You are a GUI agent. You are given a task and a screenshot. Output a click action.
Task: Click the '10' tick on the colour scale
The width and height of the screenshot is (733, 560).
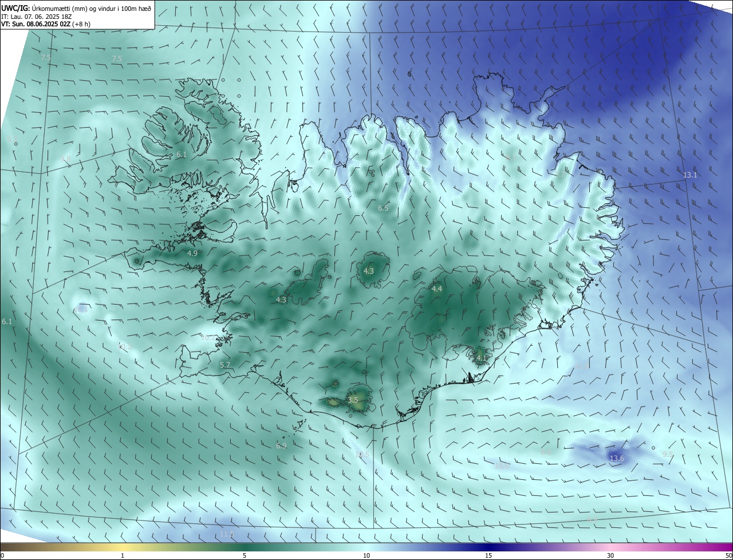tap(366, 555)
